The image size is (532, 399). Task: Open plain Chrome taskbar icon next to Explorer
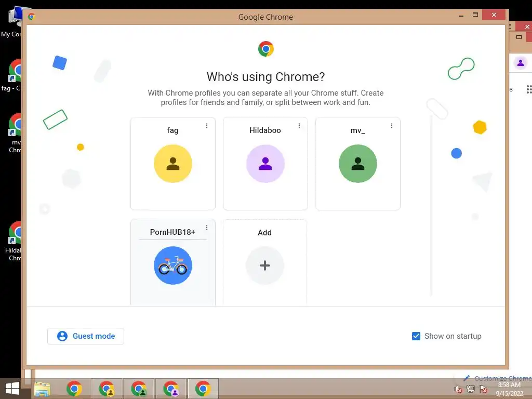(74, 389)
